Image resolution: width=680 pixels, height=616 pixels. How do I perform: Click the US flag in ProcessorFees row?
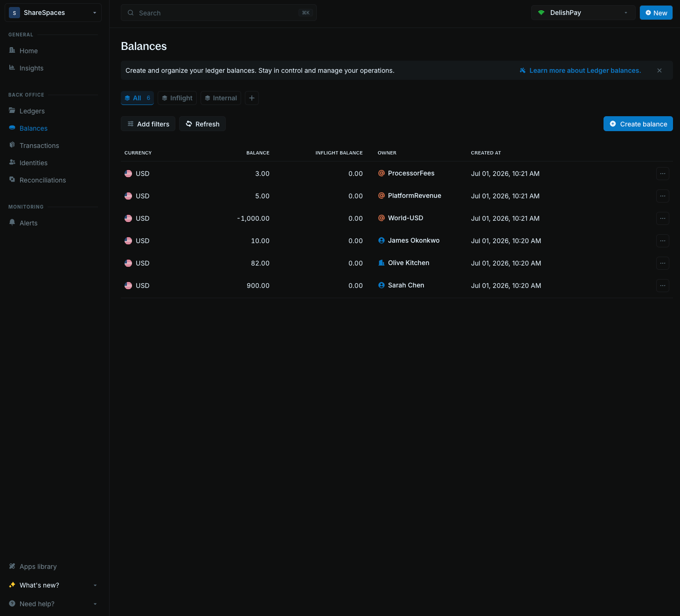128,174
